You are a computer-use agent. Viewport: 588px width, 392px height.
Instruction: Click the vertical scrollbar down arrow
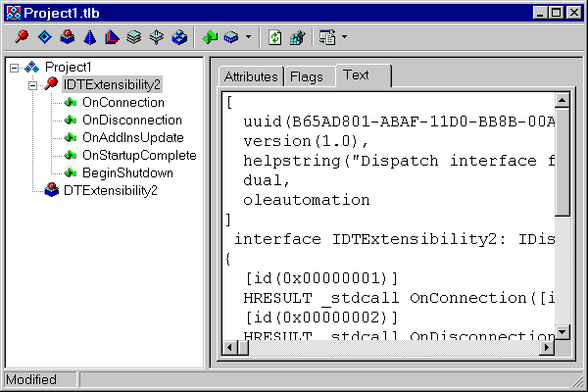[563, 331]
